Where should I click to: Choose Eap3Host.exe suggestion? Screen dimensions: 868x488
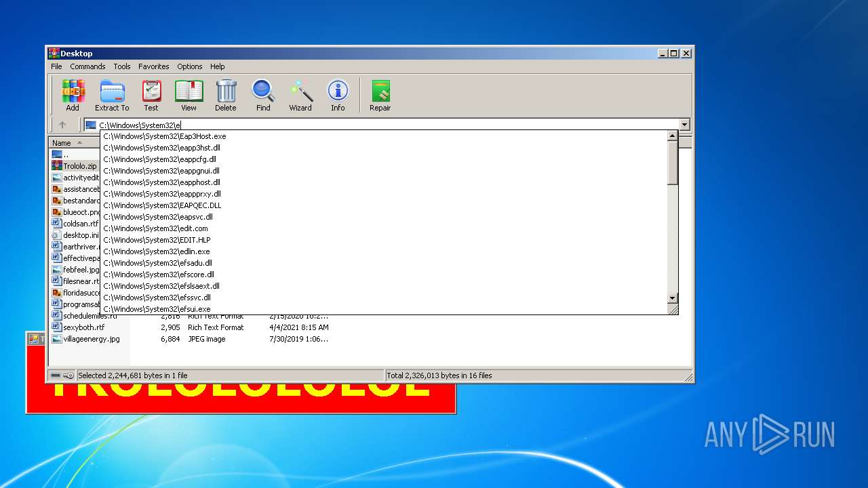(x=384, y=136)
